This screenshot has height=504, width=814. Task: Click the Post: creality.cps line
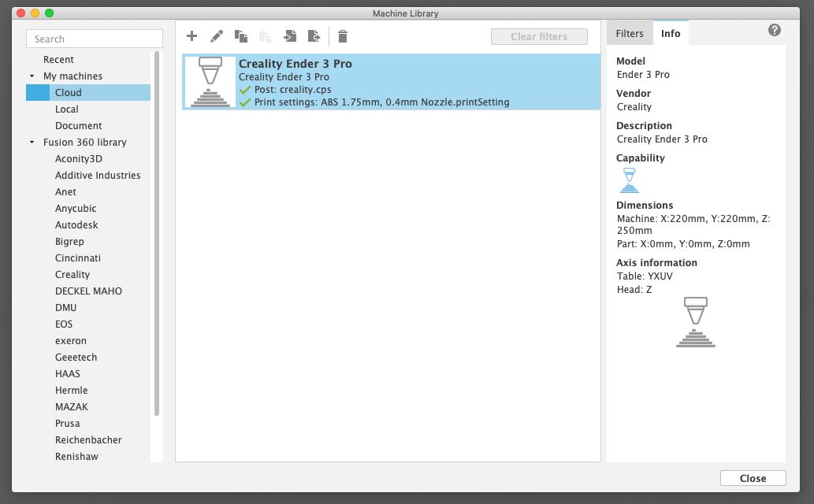[292, 89]
